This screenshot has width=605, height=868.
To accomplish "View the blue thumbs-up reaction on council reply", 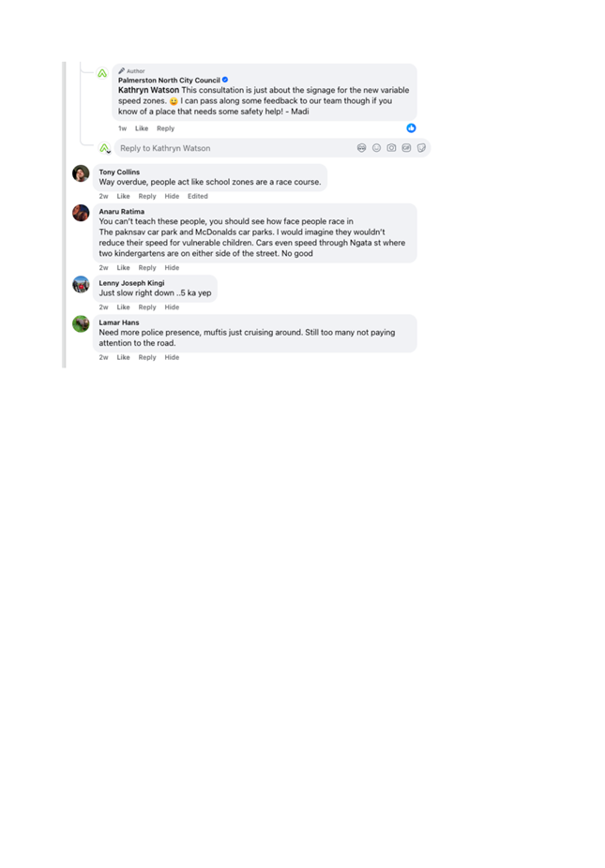I will 411,127.
